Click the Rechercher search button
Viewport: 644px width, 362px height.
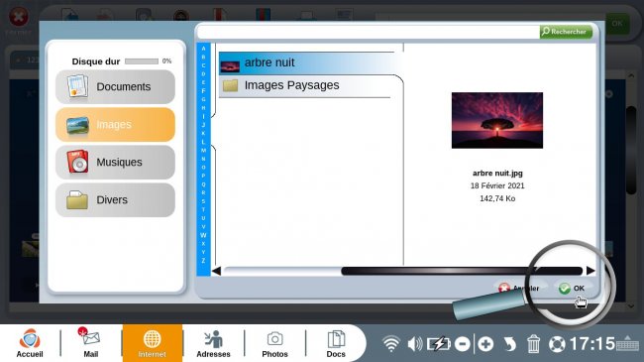[x=566, y=32]
